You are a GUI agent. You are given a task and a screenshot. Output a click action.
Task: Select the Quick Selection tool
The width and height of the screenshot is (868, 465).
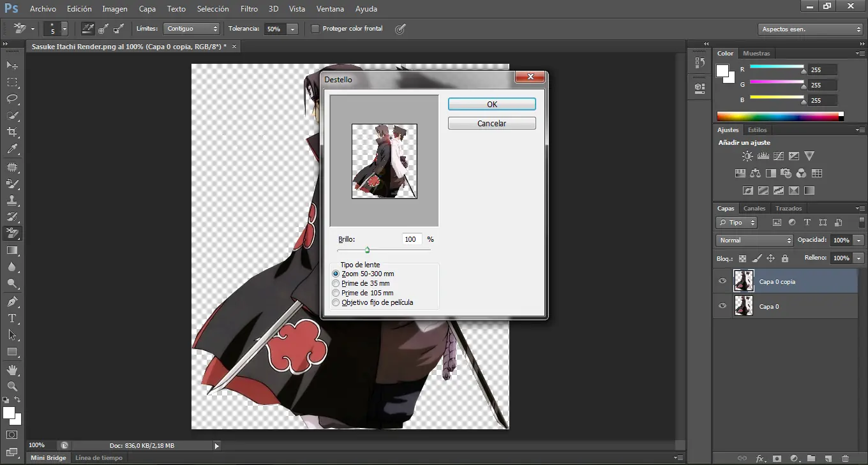tap(12, 115)
